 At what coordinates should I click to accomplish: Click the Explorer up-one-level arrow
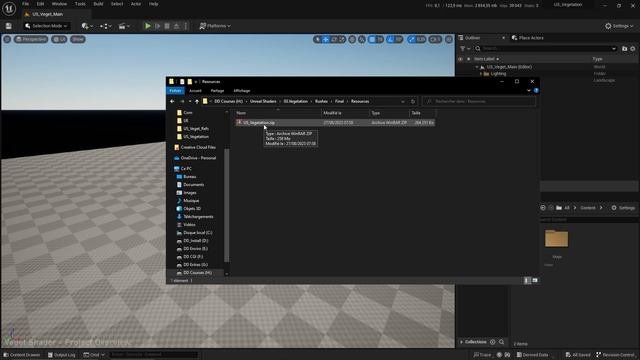[197, 101]
